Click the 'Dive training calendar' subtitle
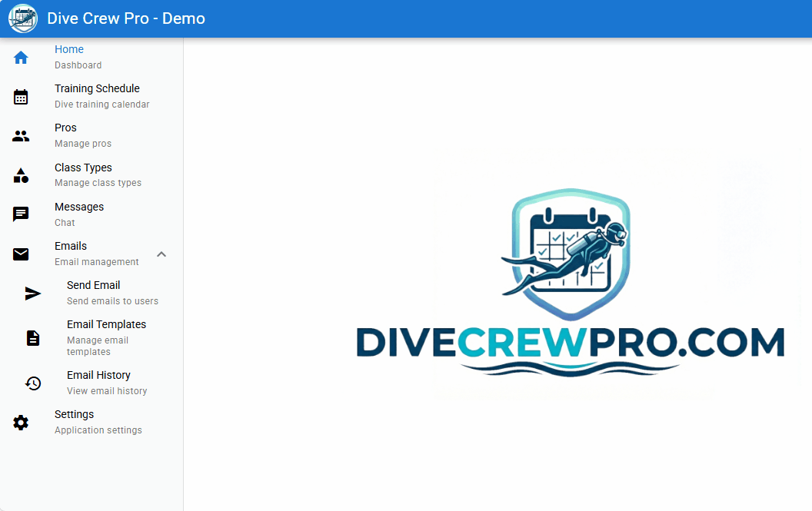 pos(102,105)
